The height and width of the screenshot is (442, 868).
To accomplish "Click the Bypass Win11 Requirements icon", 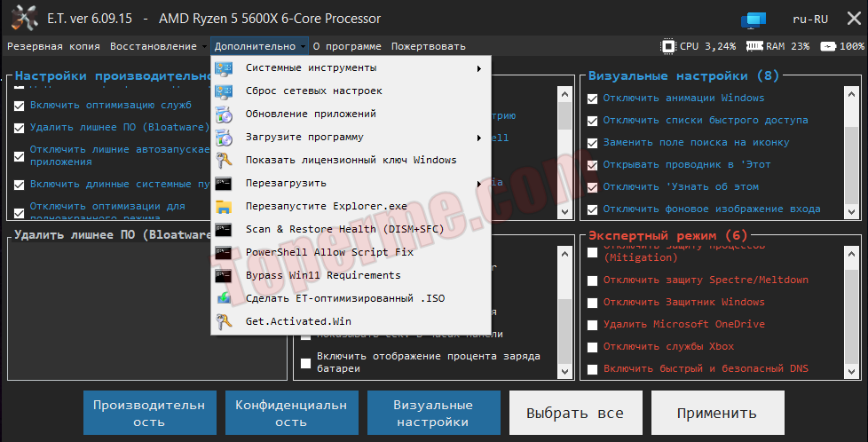I will point(224,276).
